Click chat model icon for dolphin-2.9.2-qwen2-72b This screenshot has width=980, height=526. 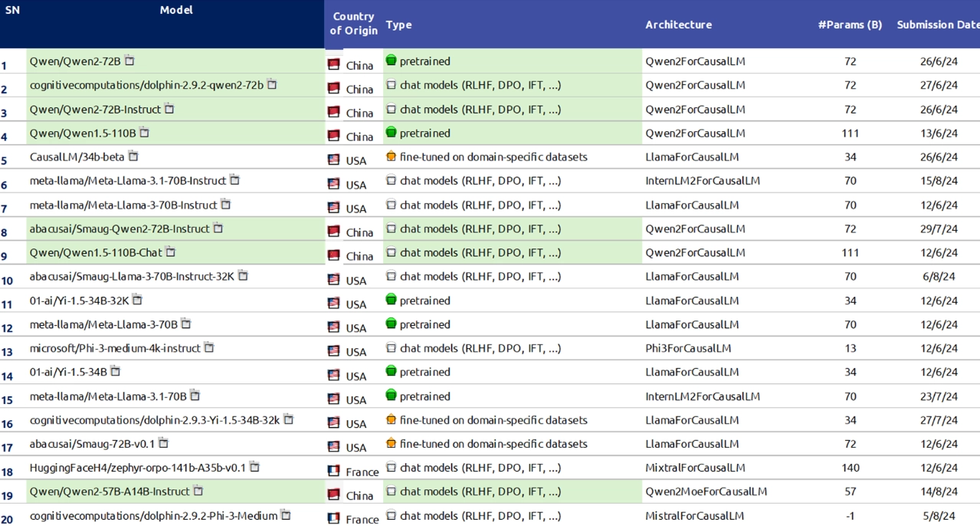pyautogui.click(x=391, y=85)
